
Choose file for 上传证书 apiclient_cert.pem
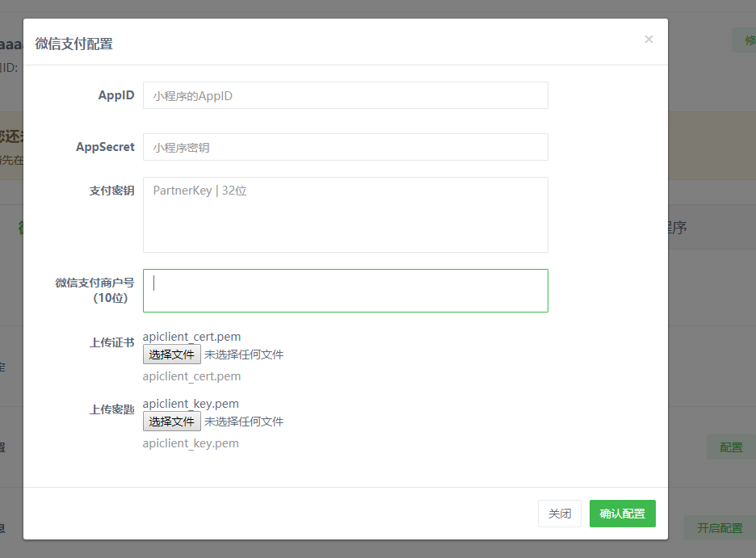172,355
